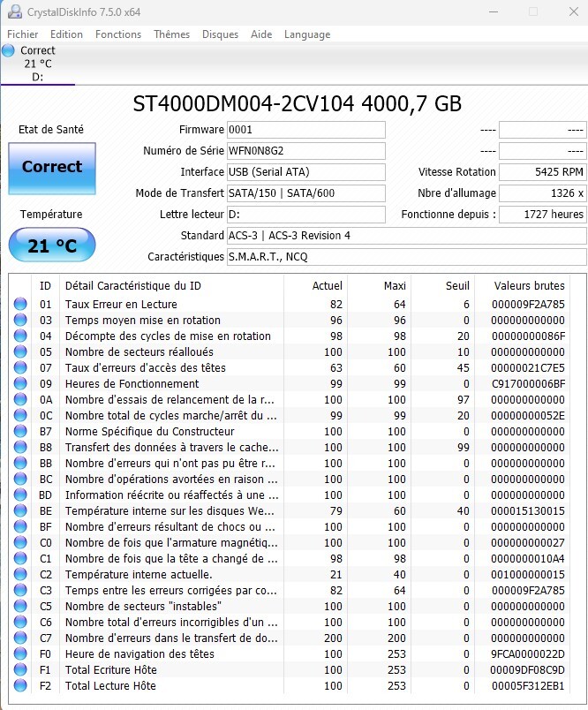588x710 pixels.
Task: Click status orb for row B7 Norme Spécifique
Action: [x=20, y=431]
